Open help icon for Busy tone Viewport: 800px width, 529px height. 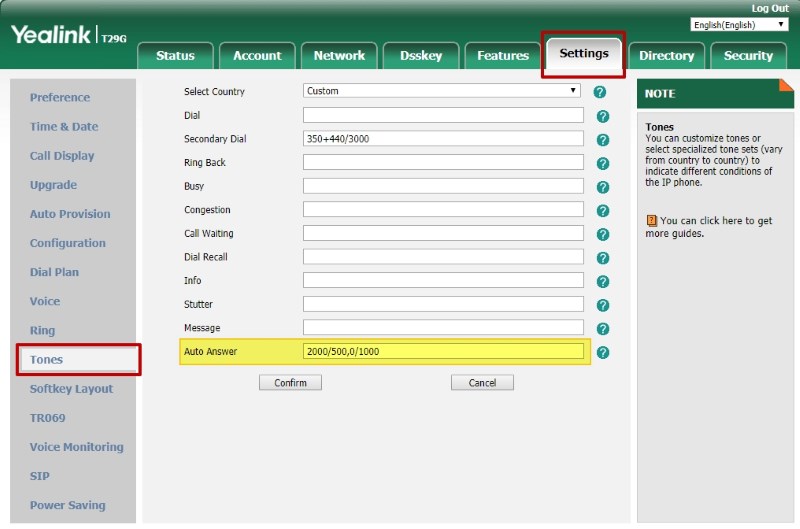point(603,187)
